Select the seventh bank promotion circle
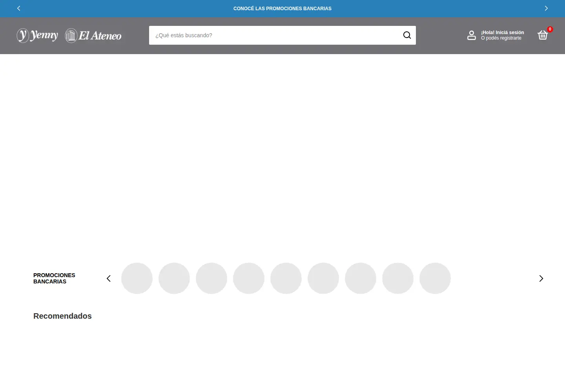Viewport: 565px width, 392px height. 361,278
